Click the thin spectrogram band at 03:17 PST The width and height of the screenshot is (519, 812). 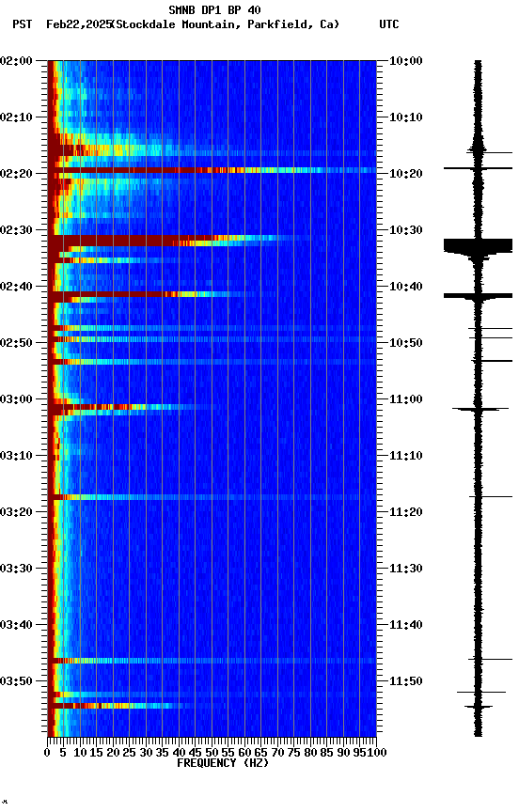click(212, 497)
